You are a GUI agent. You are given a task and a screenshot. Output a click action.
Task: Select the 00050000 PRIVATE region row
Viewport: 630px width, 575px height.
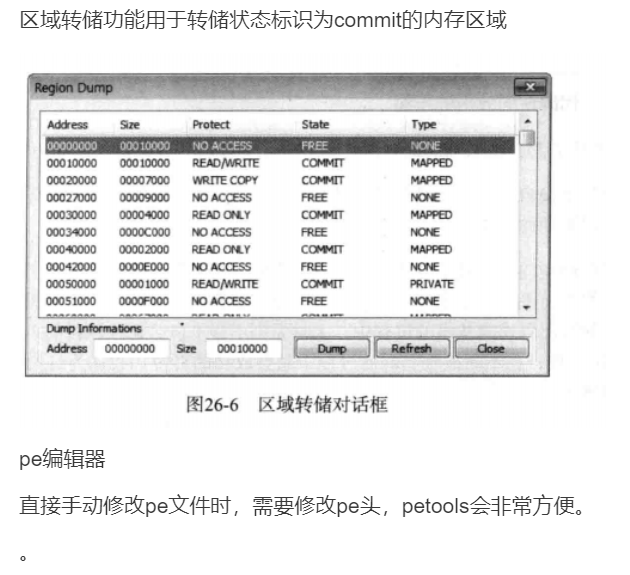tap(280, 284)
